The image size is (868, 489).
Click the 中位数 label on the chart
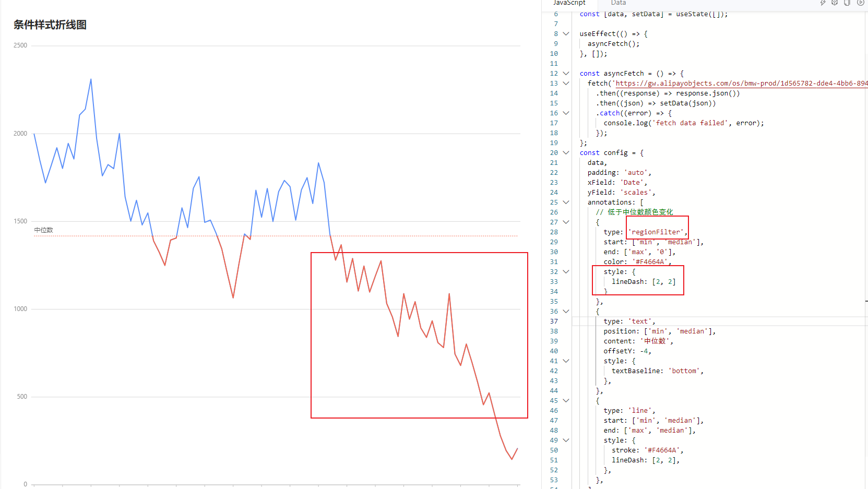click(x=42, y=230)
